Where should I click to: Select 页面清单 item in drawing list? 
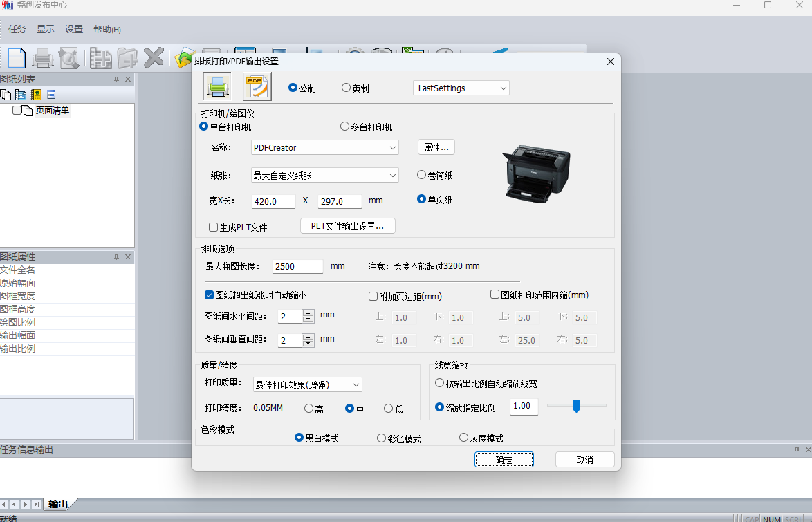pyautogui.click(x=53, y=111)
